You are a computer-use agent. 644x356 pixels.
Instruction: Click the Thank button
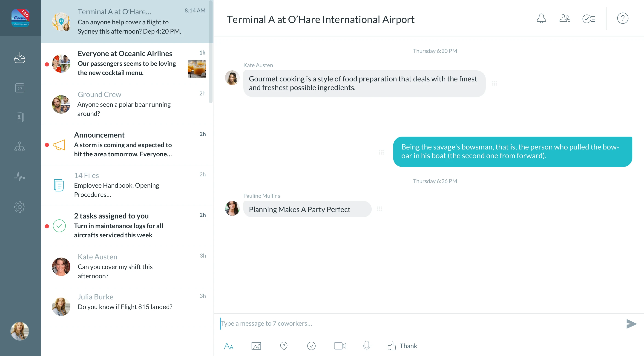(x=402, y=346)
